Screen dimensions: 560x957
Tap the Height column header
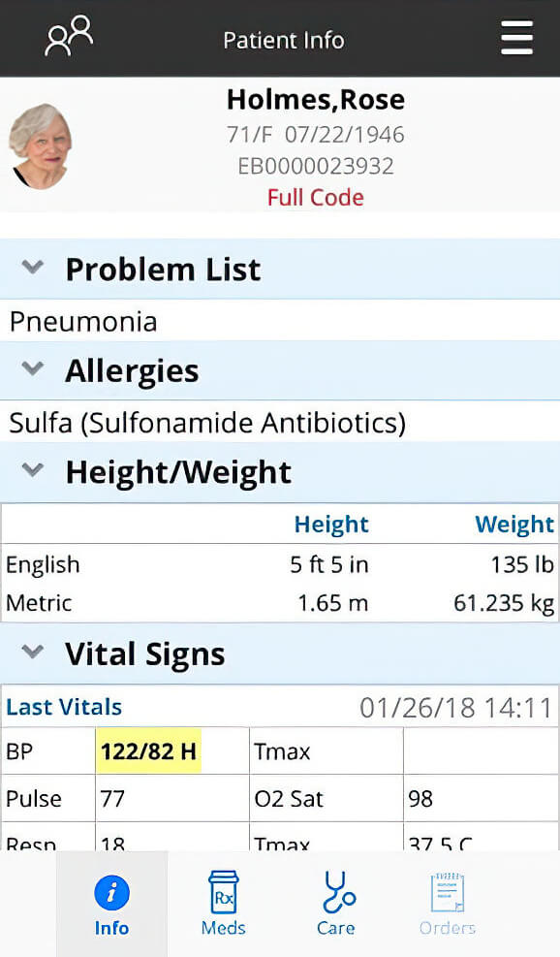pos(331,525)
